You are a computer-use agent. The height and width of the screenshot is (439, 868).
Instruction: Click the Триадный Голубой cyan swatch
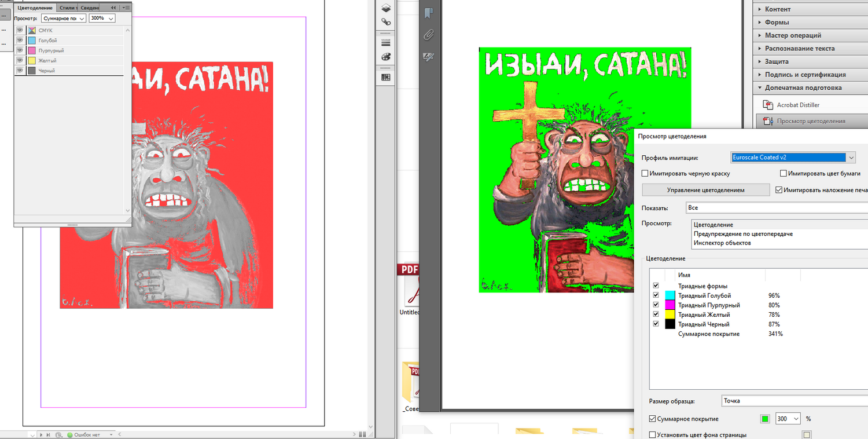(x=670, y=295)
